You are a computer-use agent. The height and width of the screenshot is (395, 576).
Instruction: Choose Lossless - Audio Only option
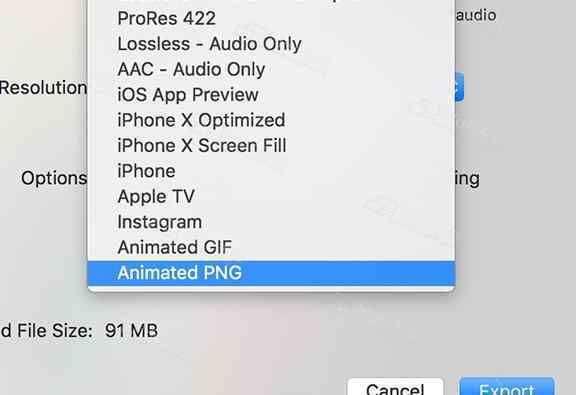tap(271, 44)
